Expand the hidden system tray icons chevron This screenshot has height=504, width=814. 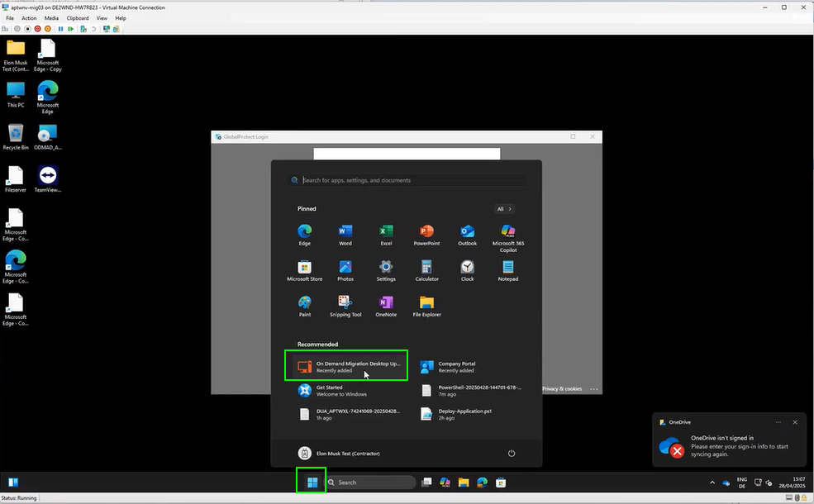[x=712, y=483]
